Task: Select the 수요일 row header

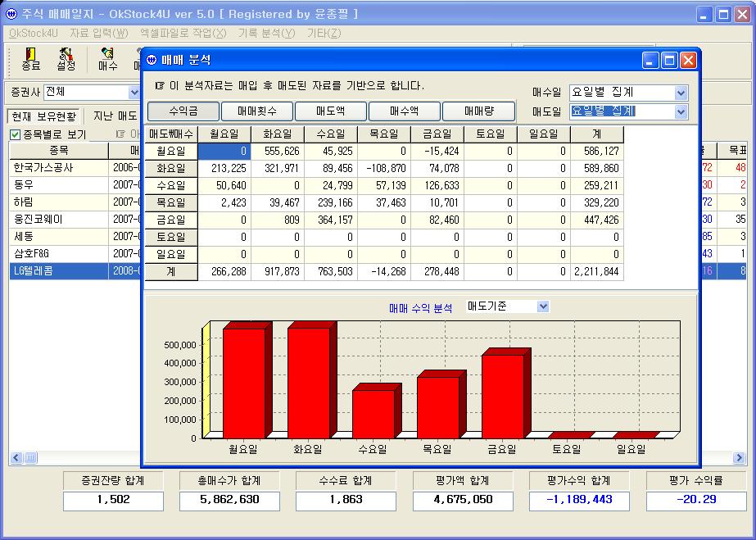Action: click(171, 186)
